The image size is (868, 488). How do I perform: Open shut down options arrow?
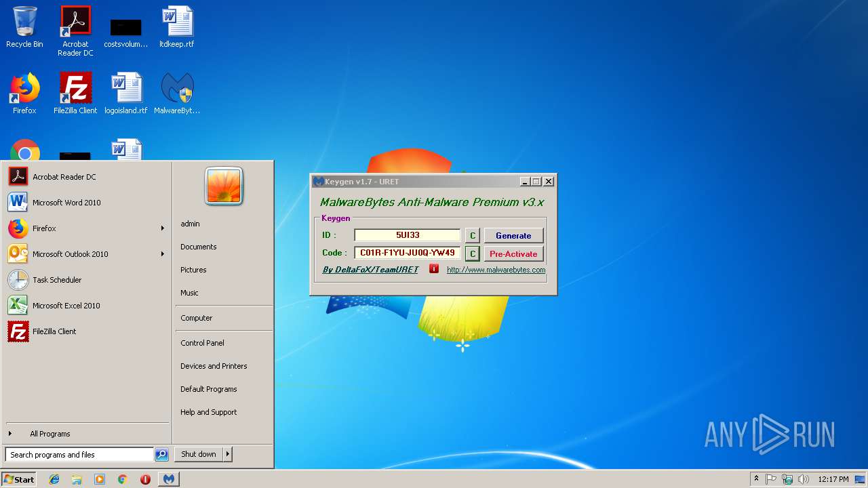click(228, 454)
